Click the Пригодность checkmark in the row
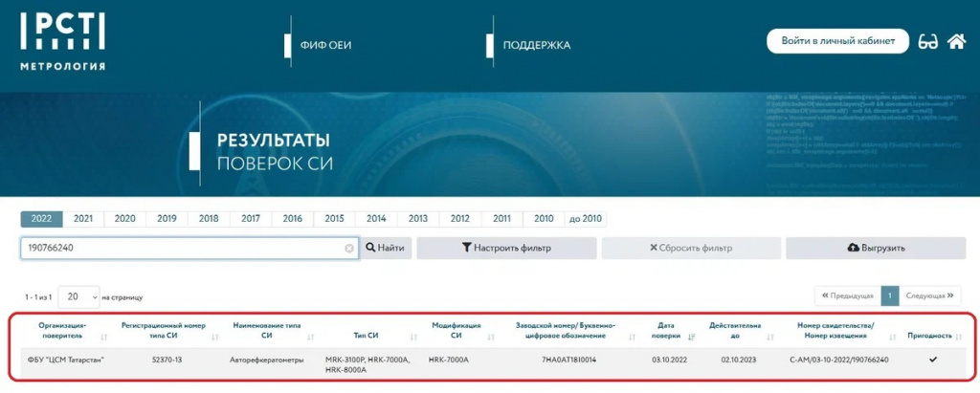 (x=934, y=360)
